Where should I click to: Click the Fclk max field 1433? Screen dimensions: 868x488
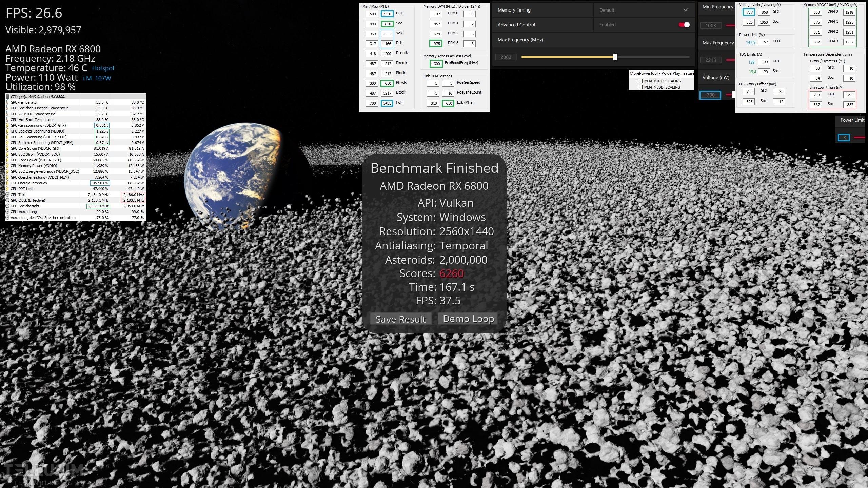387,103
